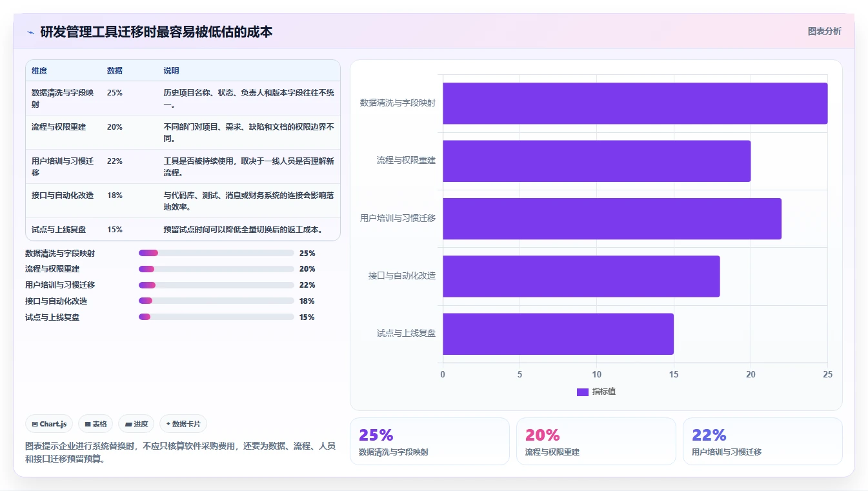868x491 pixels.
Task: Click table cell 用户培训与习惯迁移
Action: coord(63,167)
